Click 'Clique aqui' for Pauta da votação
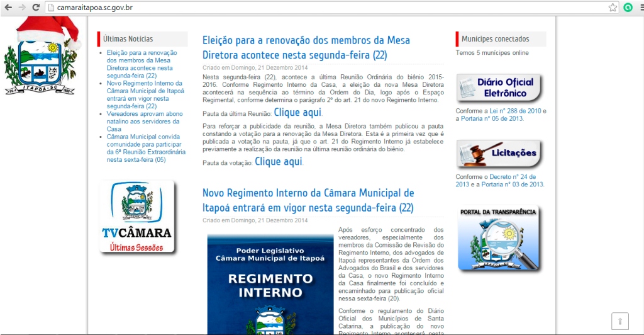The width and height of the screenshot is (644, 335). click(279, 162)
